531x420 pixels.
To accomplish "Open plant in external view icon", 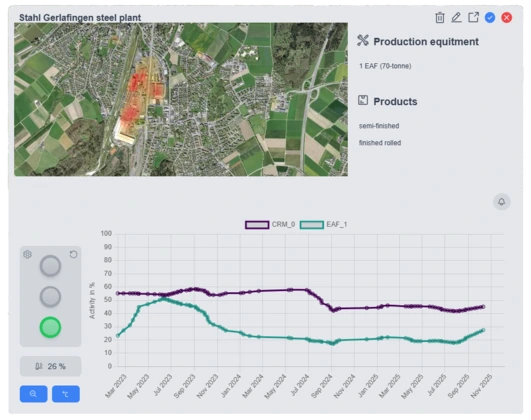I will pyautogui.click(x=473, y=17).
